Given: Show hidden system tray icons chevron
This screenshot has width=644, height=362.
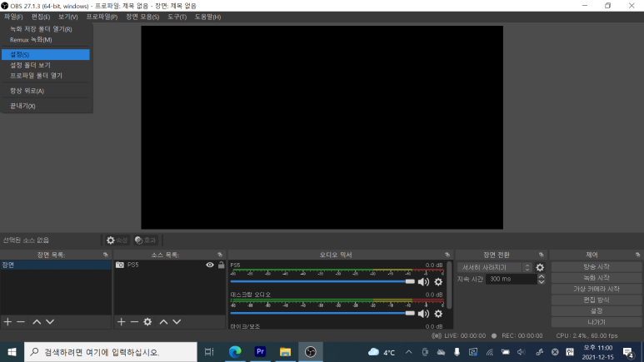Looking at the screenshot, I should [x=409, y=352].
